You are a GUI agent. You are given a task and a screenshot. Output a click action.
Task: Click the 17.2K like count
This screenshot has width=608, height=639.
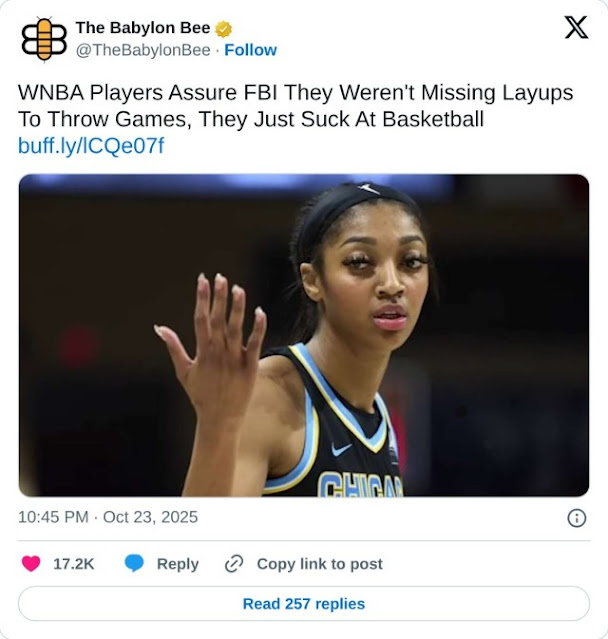[x=74, y=564]
